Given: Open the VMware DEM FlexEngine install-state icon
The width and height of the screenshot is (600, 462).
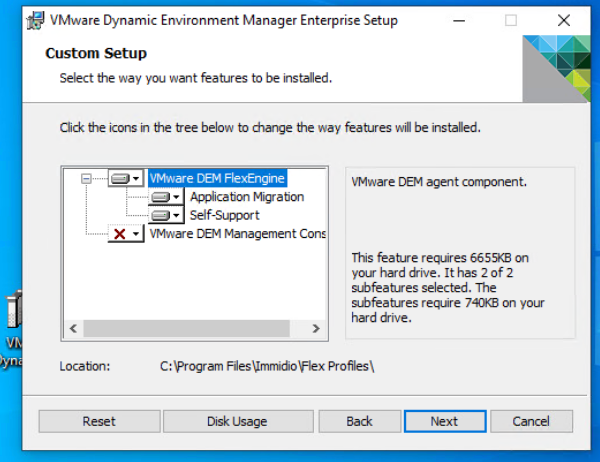Looking at the screenshot, I should [x=126, y=178].
